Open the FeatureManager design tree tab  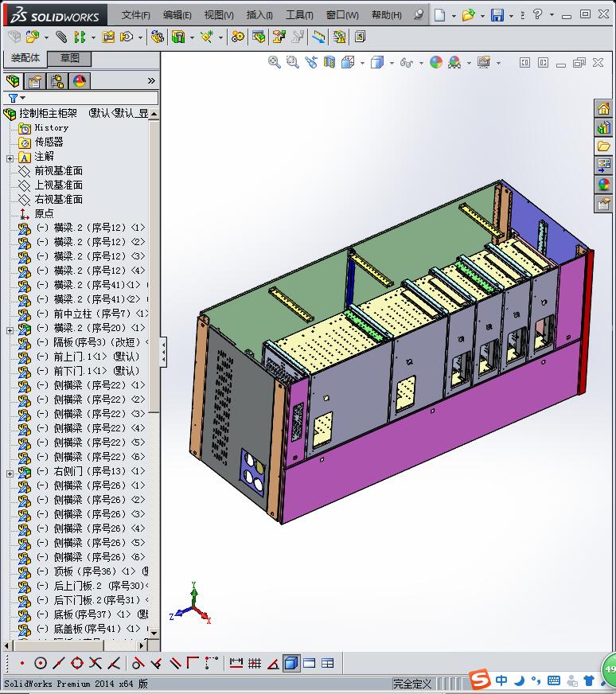pyautogui.click(x=14, y=81)
